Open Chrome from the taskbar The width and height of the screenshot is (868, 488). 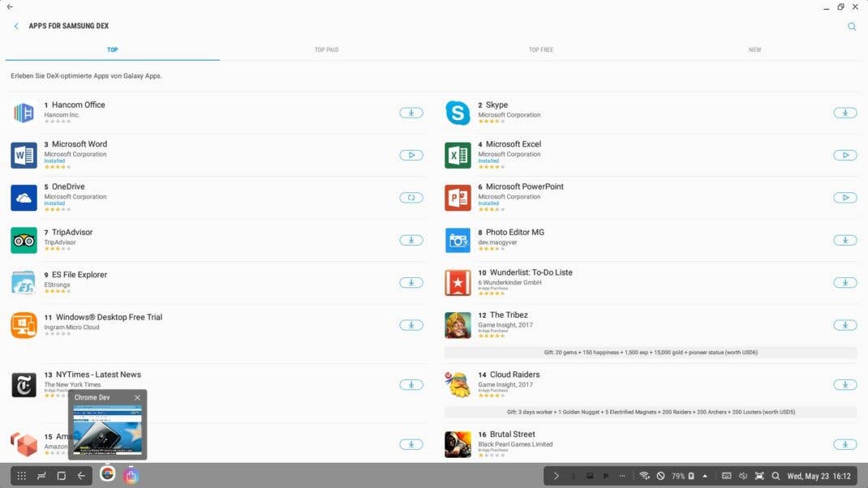(106, 476)
